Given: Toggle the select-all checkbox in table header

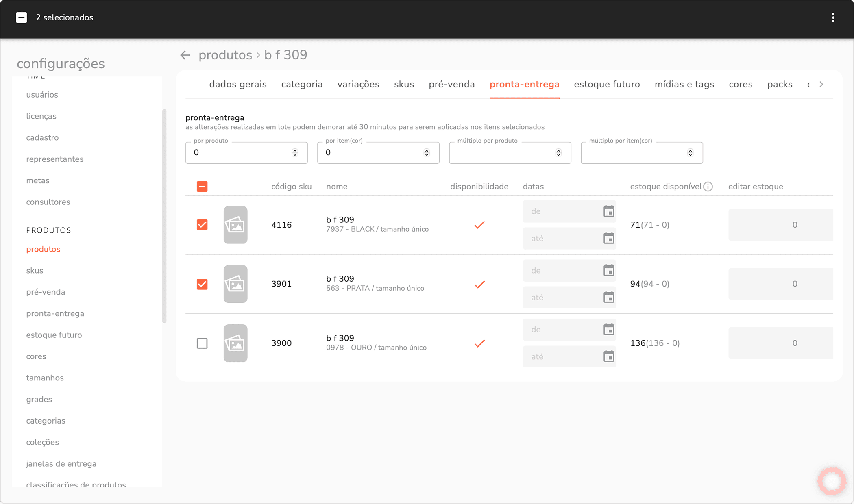Looking at the screenshot, I should click(x=202, y=187).
